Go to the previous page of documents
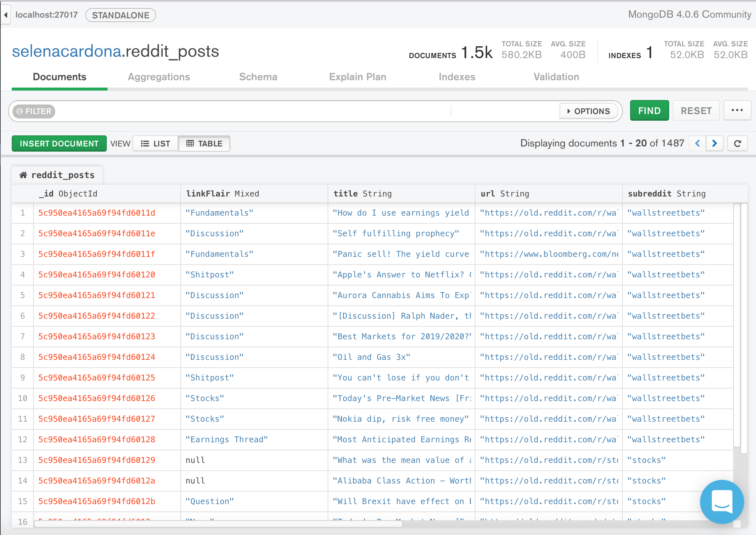756x535 pixels. pos(697,144)
